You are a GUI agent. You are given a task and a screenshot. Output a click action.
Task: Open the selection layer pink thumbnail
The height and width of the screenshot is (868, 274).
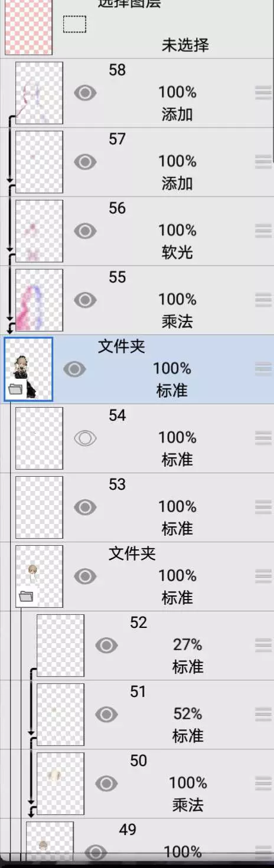pos(28,27)
